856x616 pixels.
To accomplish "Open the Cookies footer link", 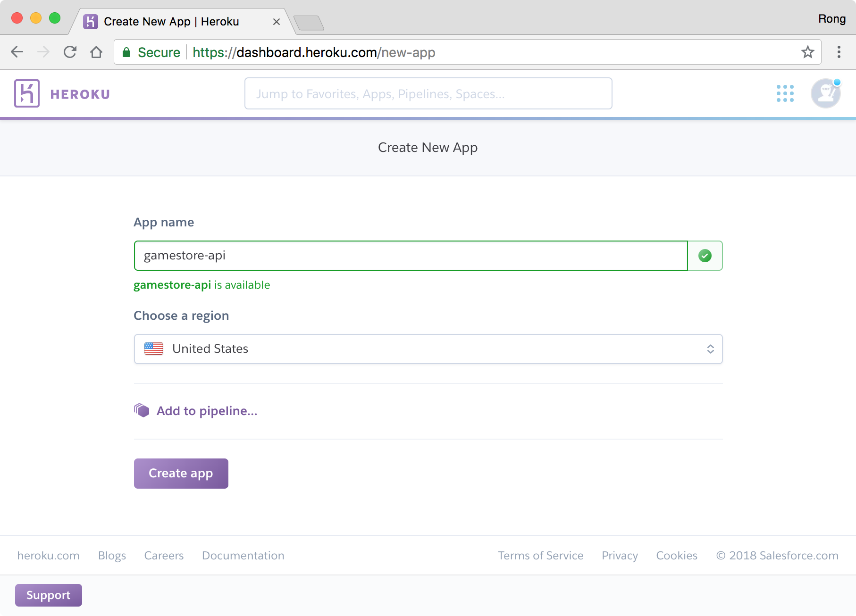I will click(x=677, y=556).
